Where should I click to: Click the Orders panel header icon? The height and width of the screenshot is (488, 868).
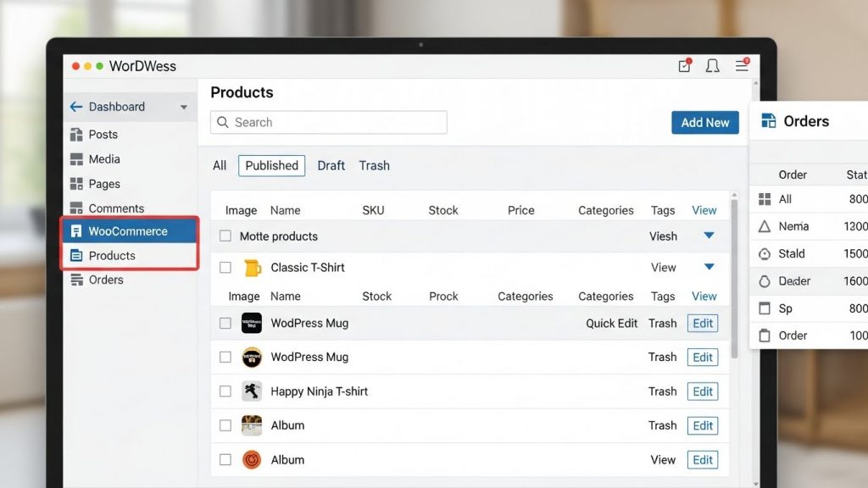[x=768, y=120]
